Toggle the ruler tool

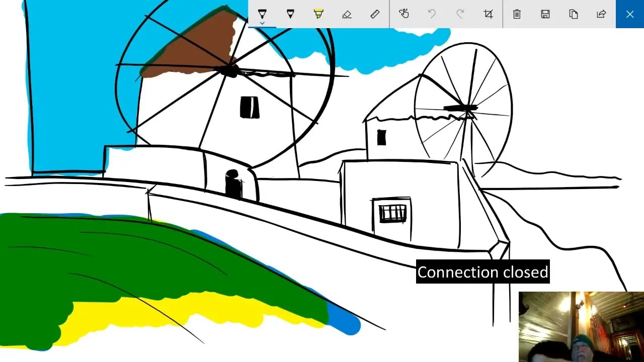click(375, 14)
